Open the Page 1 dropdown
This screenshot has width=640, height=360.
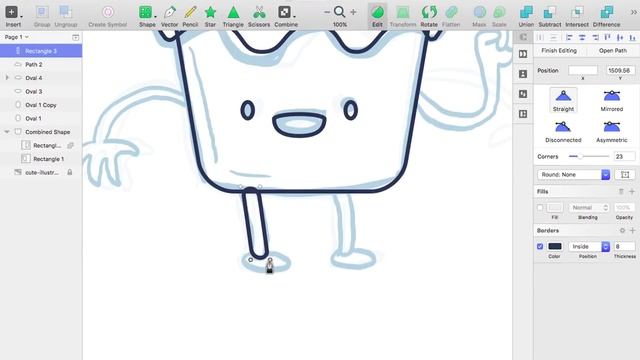coord(16,37)
